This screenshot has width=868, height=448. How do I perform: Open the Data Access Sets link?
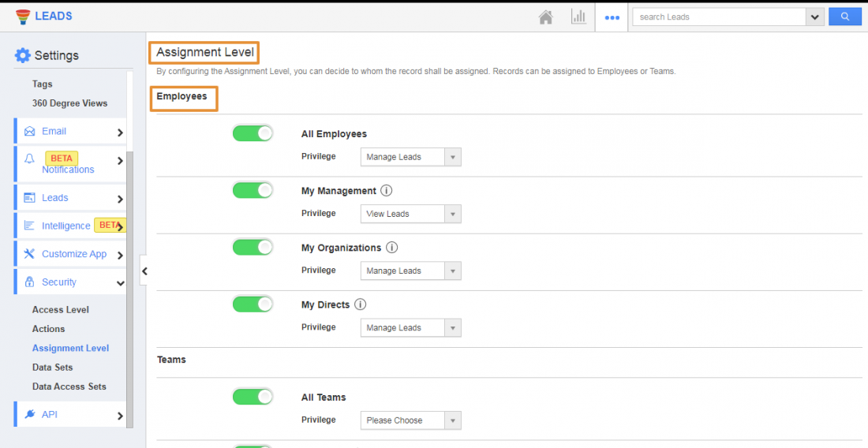[69, 386]
